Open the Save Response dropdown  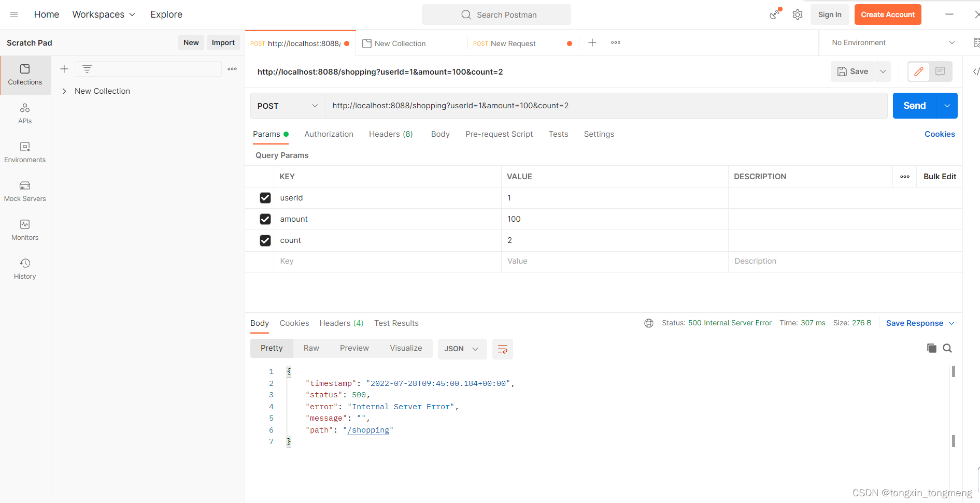(x=920, y=323)
